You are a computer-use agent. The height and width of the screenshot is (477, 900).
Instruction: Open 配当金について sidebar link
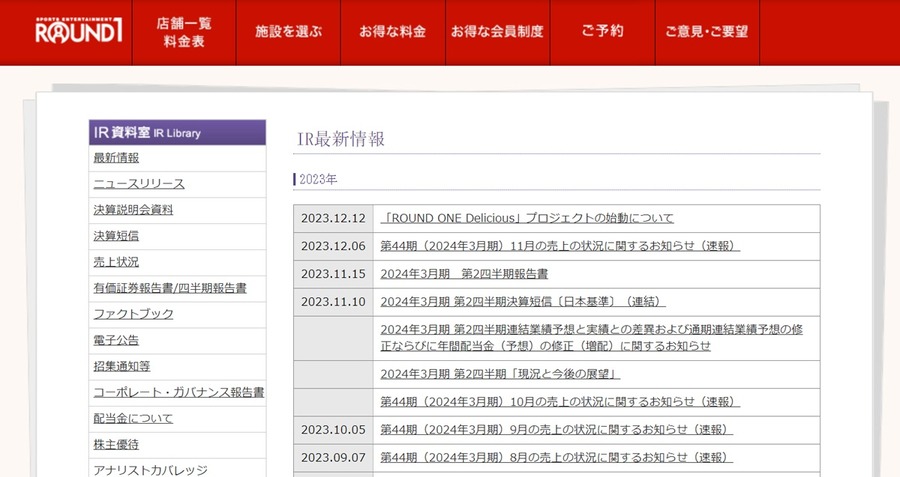tap(133, 418)
